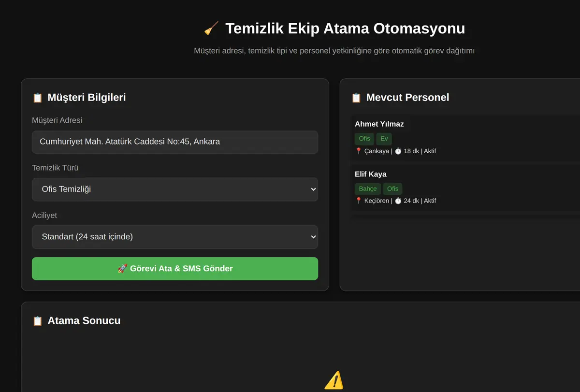Click Elif Kaya's Ofis skill tag
580x392 pixels.
click(393, 189)
